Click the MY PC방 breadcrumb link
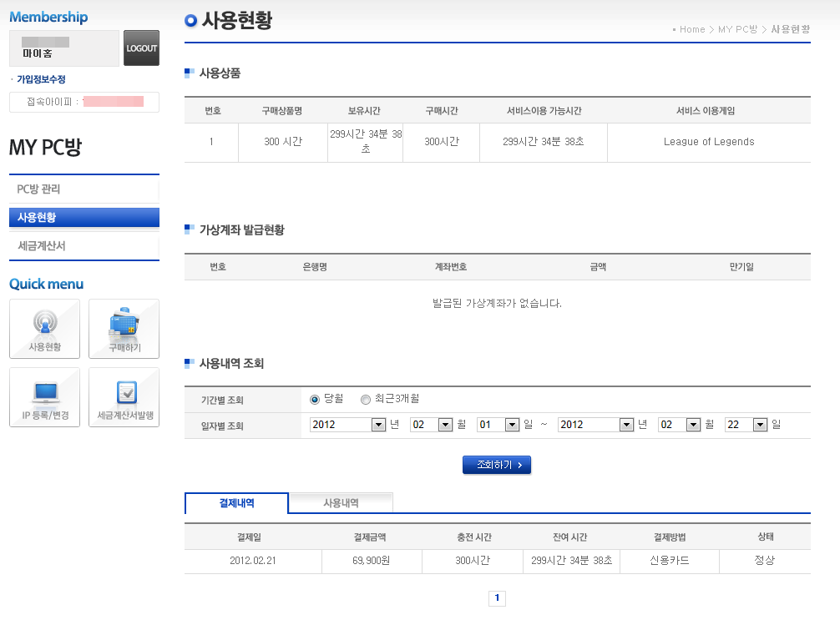Viewport: 840px width, 620px height. 737,29
